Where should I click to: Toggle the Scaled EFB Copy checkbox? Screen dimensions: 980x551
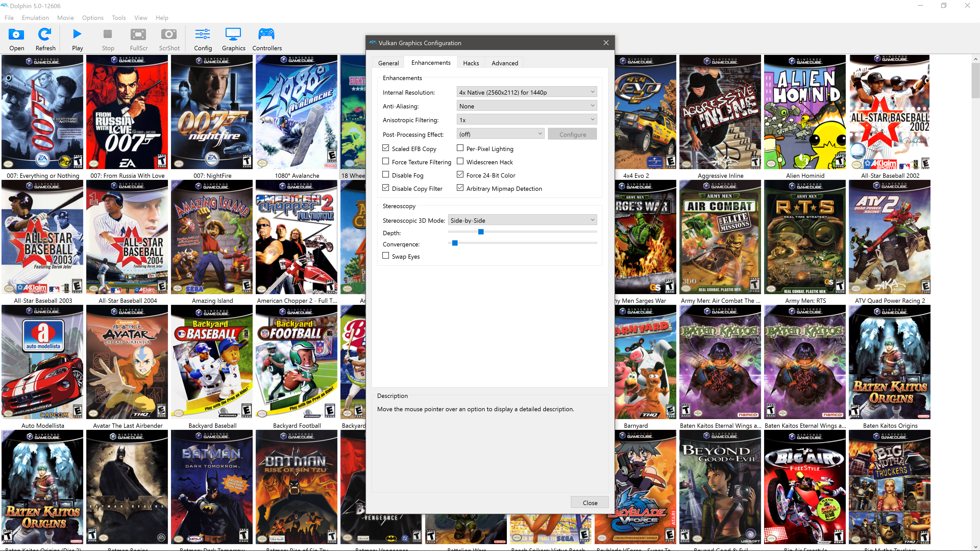pyautogui.click(x=386, y=148)
